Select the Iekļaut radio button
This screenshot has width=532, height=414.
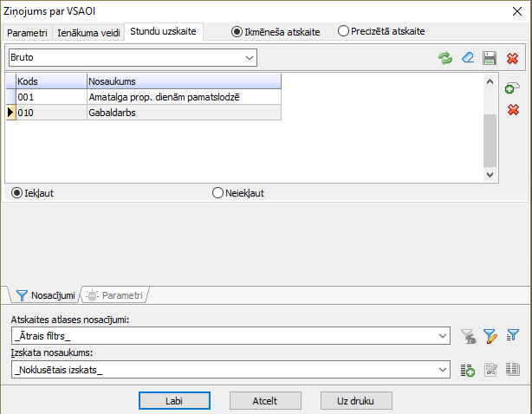[16, 193]
